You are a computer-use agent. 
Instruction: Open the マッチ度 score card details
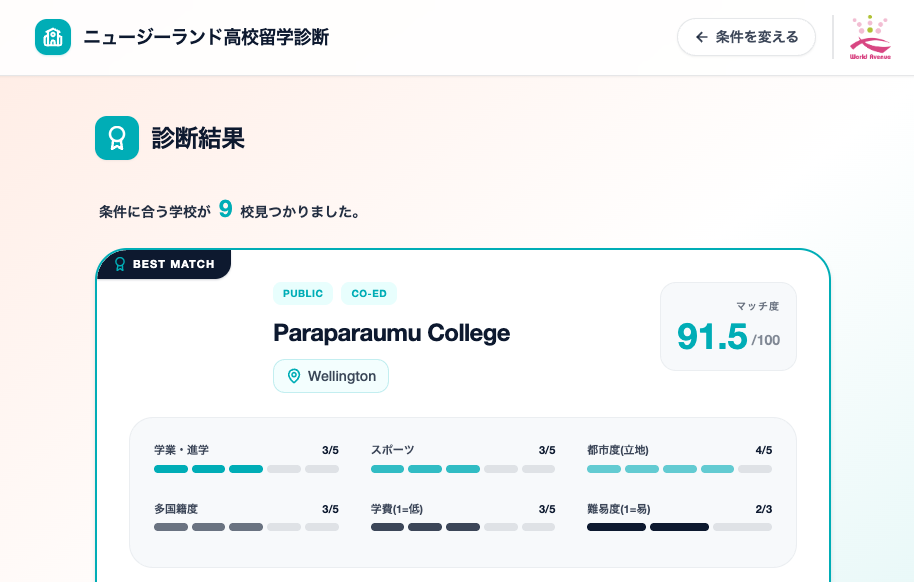point(728,326)
